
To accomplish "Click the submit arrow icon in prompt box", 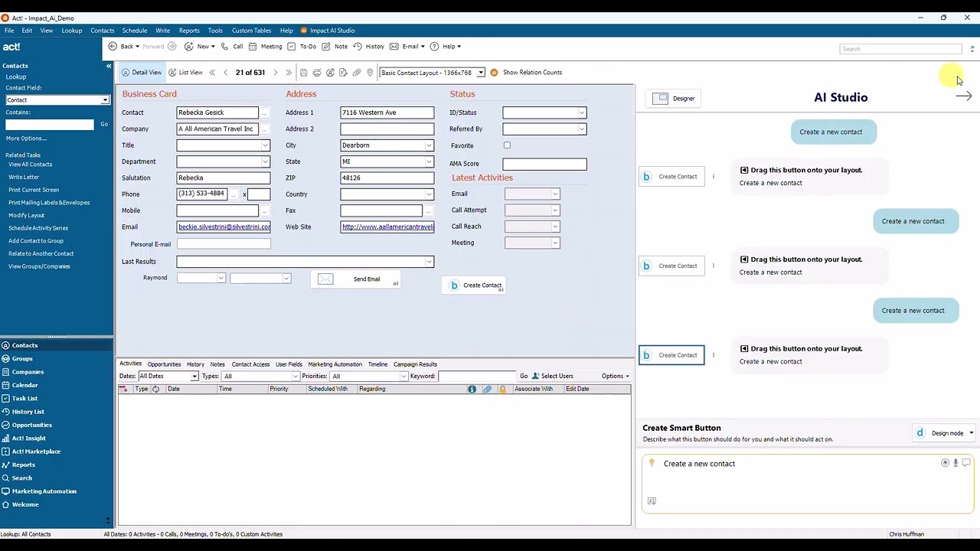I will click(x=945, y=463).
